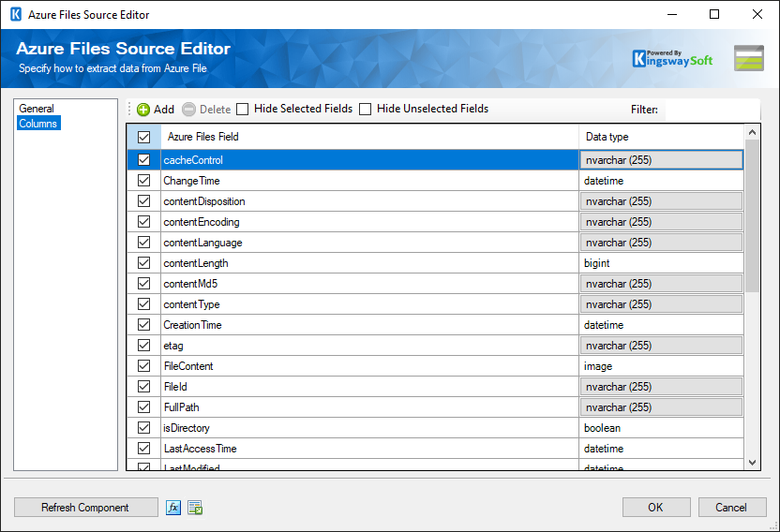Toggle Hide Selected Fields checkbox

[x=242, y=109]
